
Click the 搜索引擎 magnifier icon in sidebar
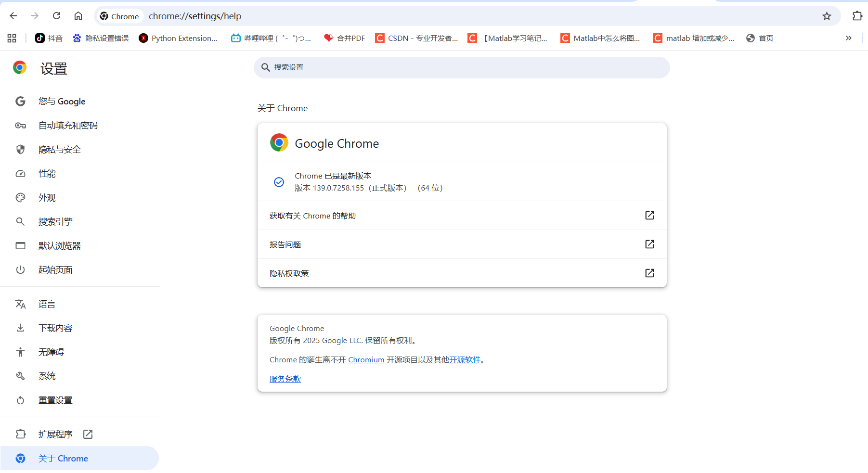[x=20, y=221]
